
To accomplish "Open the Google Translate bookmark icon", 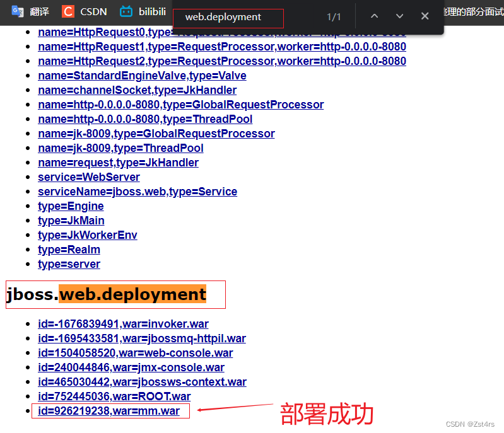I will click(18, 11).
